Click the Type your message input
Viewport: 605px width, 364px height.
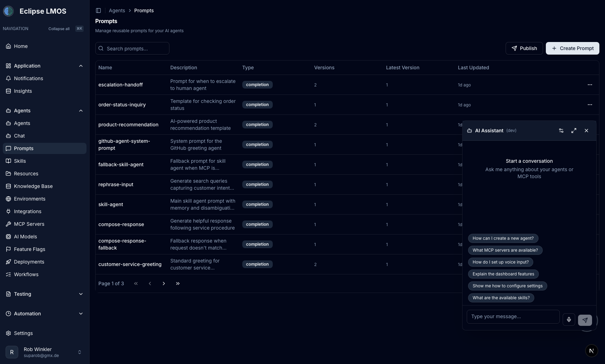[x=513, y=316]
